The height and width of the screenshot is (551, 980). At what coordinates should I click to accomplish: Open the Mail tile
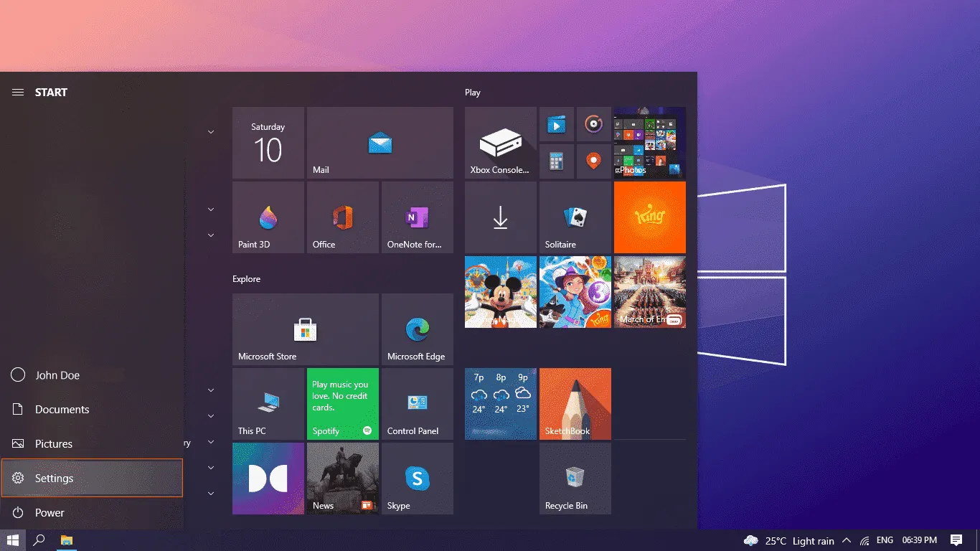tap(380, 143)
